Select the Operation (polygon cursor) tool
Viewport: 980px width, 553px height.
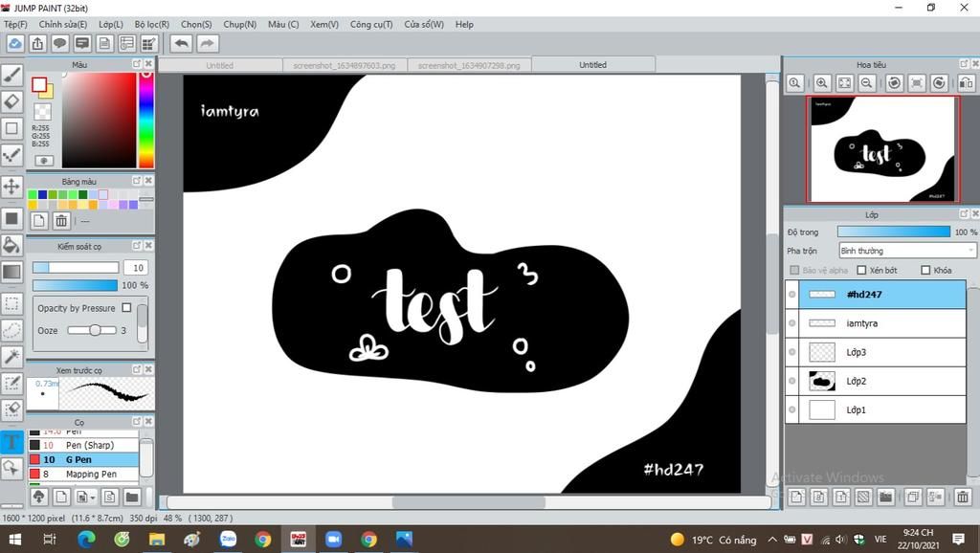[11, 468]
